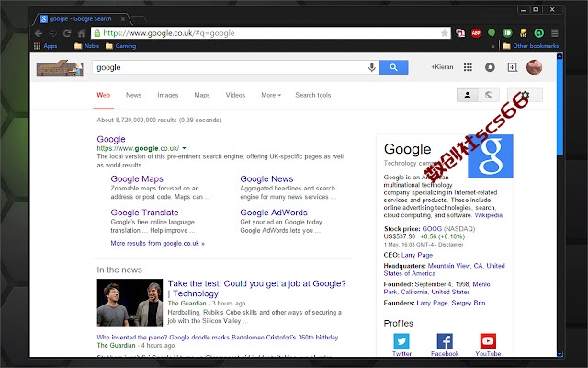Click the page vertical scrollbar thumb
This screenshot has width=588, height=368.
(x=560, y=107)
